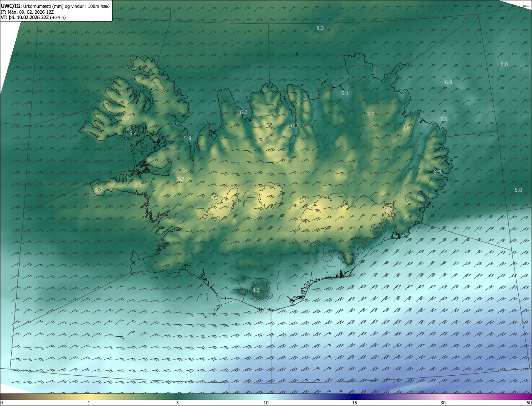The width and height of the screenshot is (532, 406).
Task: Click the 5.4 value in Breiðafjörður
Action: (133, 133)
